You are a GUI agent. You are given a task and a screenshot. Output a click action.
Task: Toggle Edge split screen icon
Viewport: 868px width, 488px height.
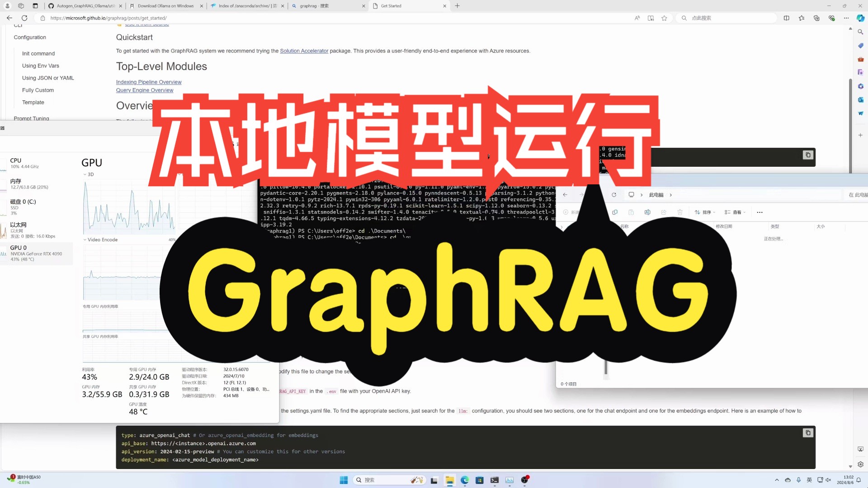click(x=787, y=18)
